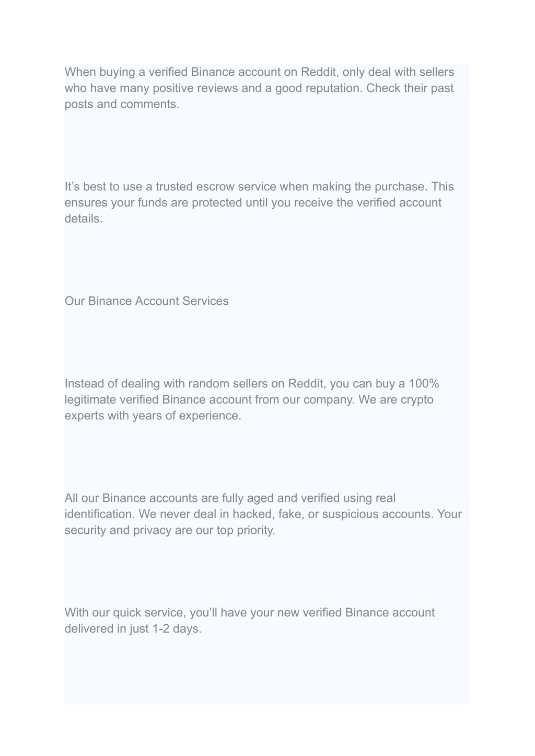Click the paragraph starting "All our Binance accounts"
The image size is (535, 756).
pyautogui.click(x=263, y=514)
